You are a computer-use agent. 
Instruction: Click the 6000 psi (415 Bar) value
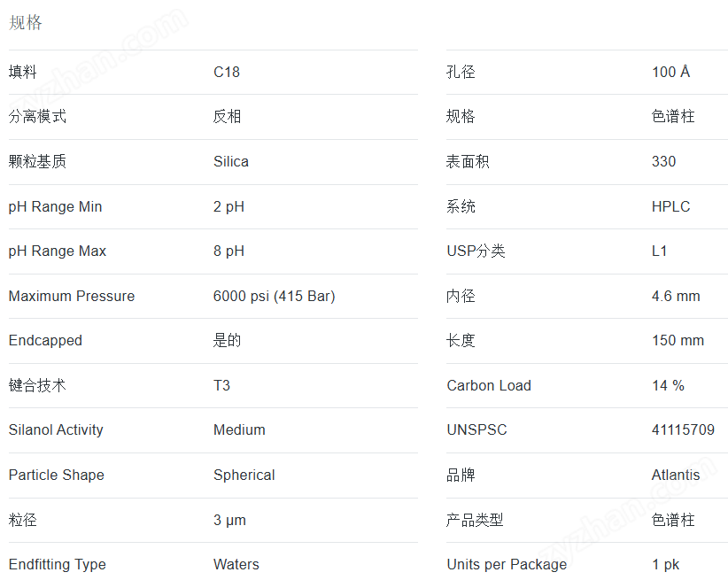(275, 296)
